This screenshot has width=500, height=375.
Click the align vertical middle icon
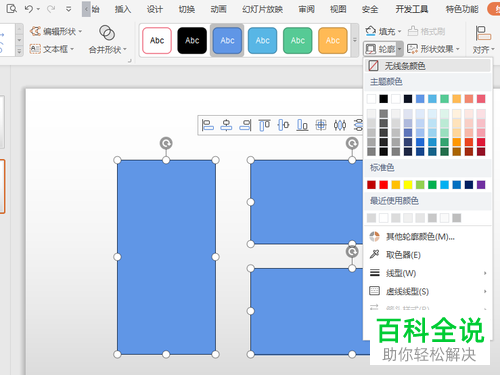[283, 125]
